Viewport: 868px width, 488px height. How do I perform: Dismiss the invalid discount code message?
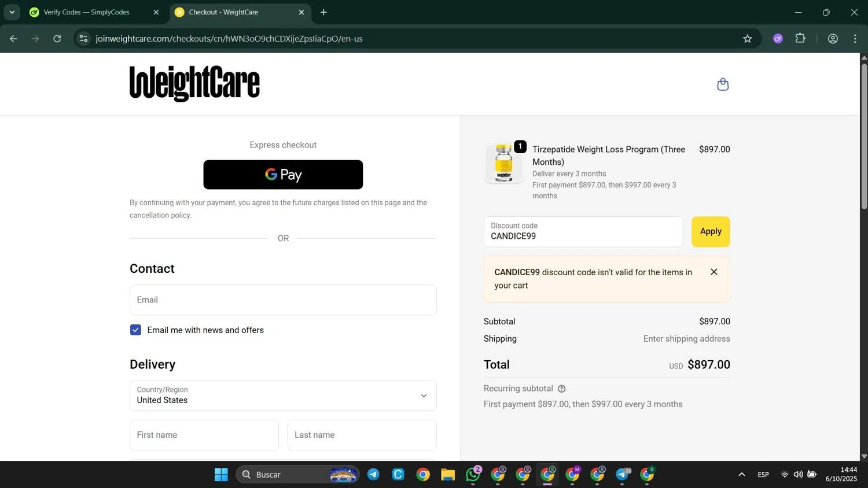coord(714,272)
